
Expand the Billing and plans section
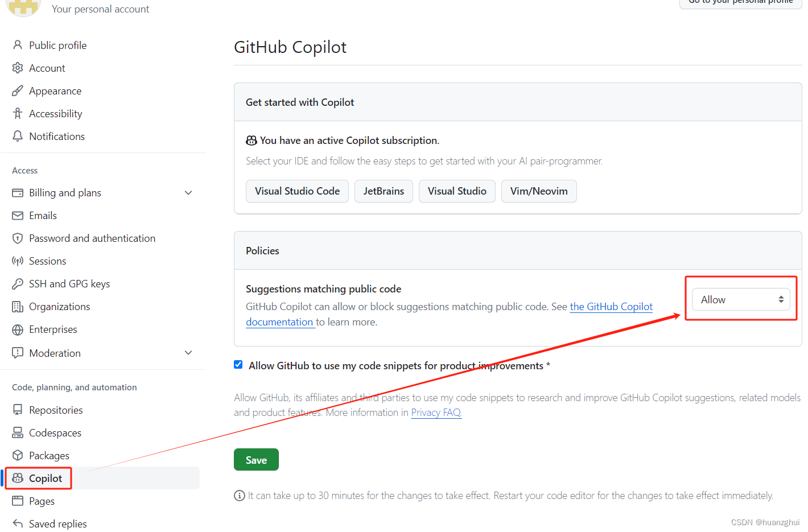188,193
